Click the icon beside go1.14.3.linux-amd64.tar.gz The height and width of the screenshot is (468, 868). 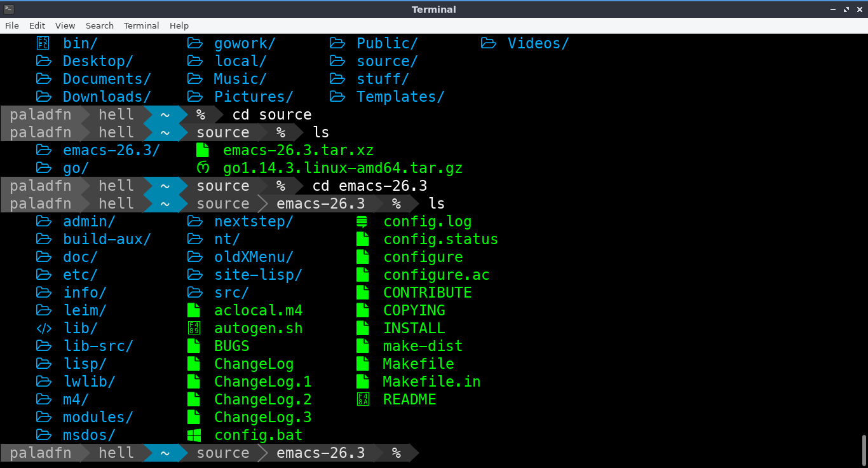tap(203, 168)
